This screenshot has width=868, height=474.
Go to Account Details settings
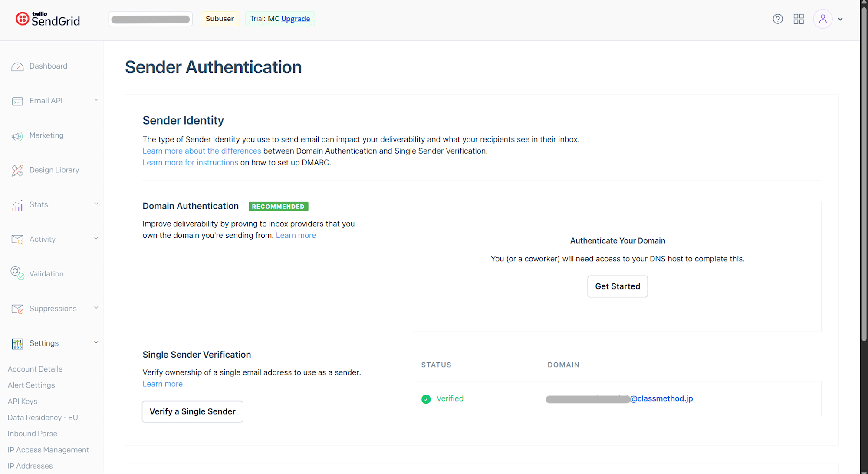click(35, 369)
